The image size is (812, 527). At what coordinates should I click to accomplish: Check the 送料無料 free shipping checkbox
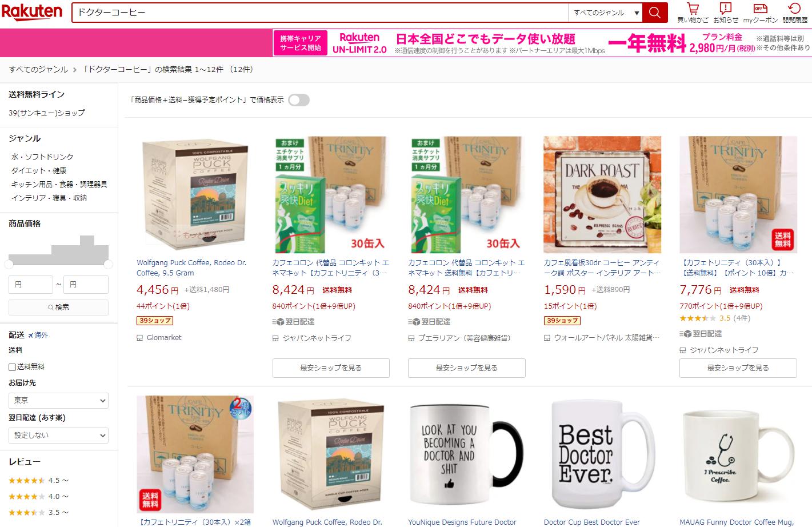pyautogui.click(x=13, y=367)
